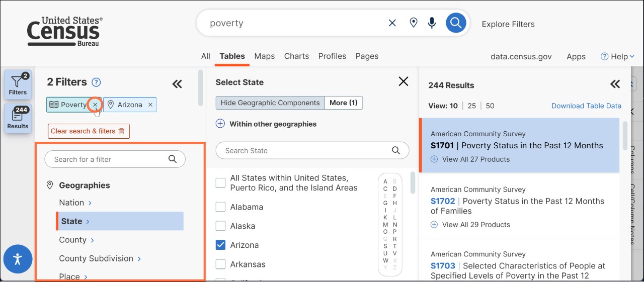Open the More (1) options

click(344, 103)
